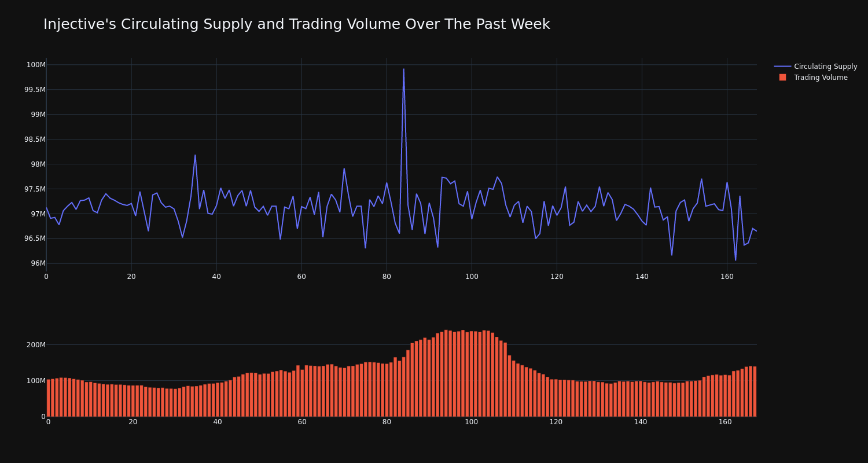Viewport: 868px width, 463px height.
Task: Click the 97M y-axis label
Action: tap(38, 214)
